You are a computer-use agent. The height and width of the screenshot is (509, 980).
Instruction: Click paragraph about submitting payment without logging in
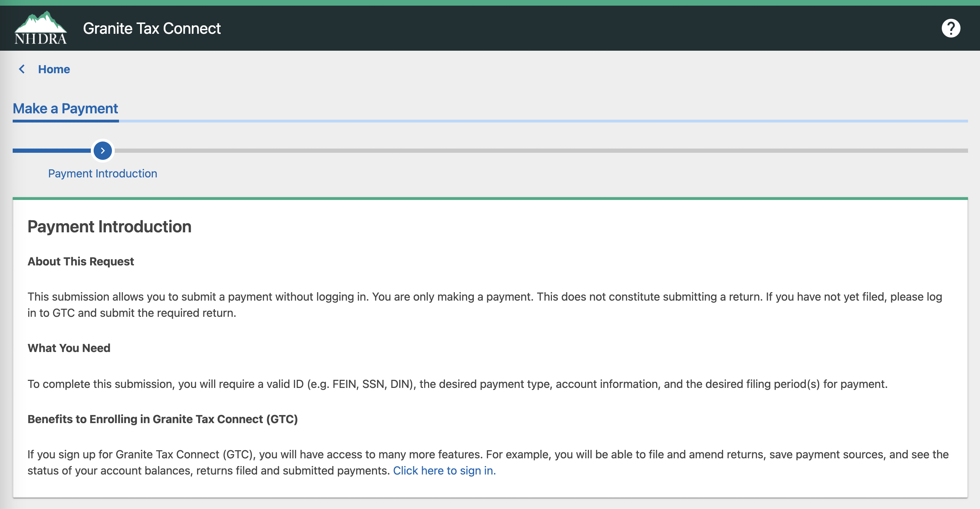click(x=485, y=305)
